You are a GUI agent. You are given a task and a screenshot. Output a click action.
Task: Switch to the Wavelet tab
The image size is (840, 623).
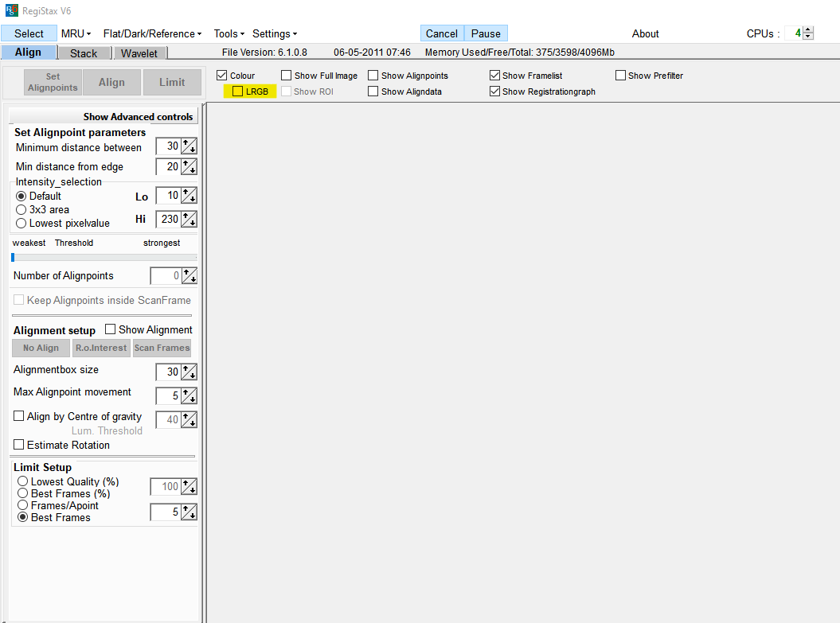tap(139, 53)
